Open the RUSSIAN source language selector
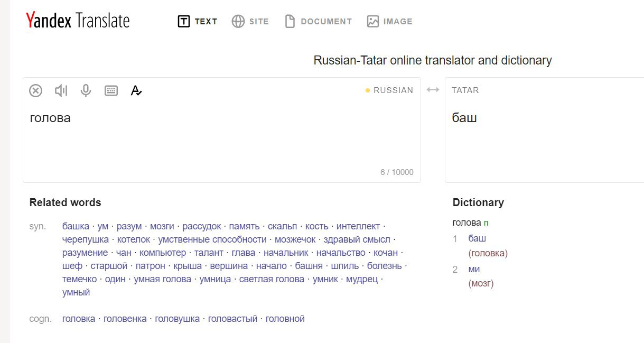This screenshot has width=644, height=343. (x=389, y=90)
